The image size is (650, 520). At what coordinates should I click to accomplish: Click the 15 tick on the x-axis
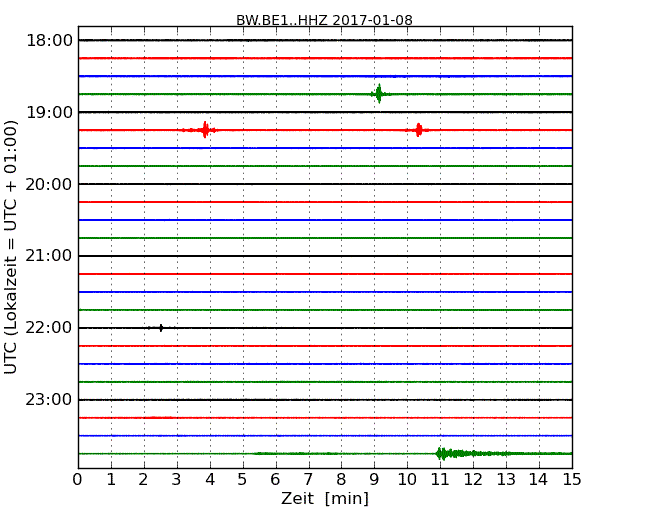[x=572, y=480]
